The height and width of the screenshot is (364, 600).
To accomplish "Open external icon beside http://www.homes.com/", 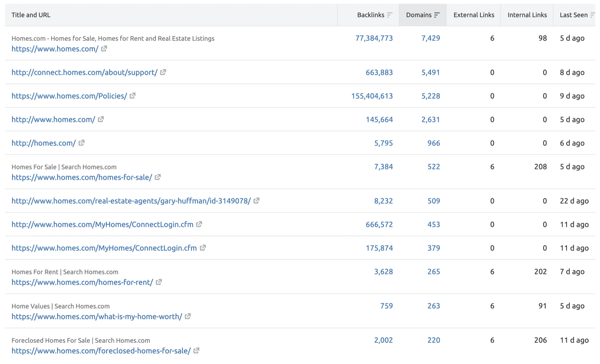I will point(101,119).
